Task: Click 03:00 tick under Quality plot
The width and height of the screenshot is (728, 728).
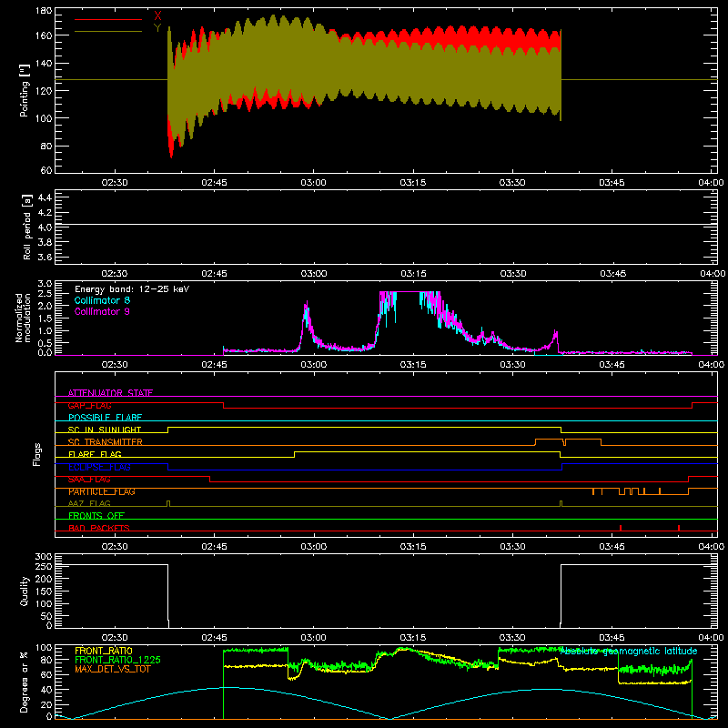Action: (x=313, y=638)
